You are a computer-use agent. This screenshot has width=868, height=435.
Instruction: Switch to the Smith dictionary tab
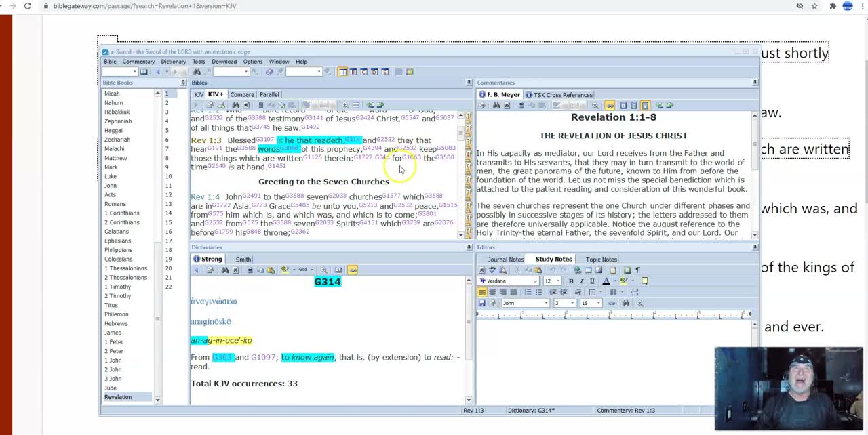click(243, 259)
